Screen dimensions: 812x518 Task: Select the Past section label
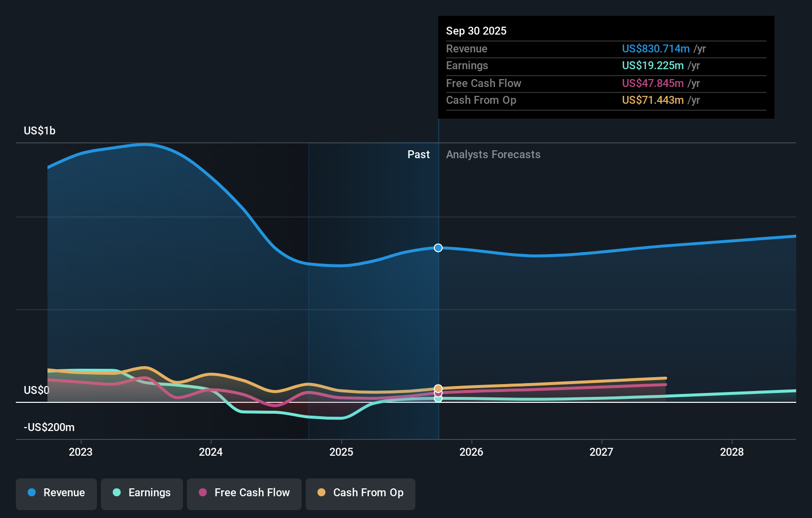(x=418, y=154)
